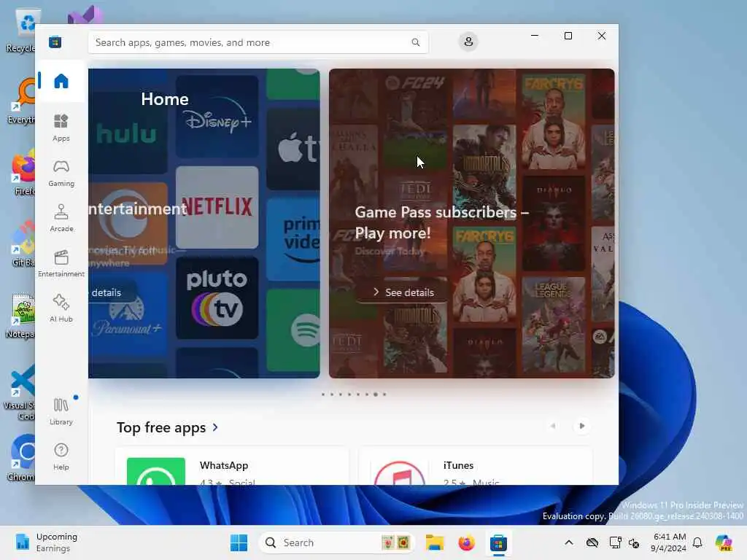Show hidden system tray icons

pyautogui.click(x=569, y=542)
